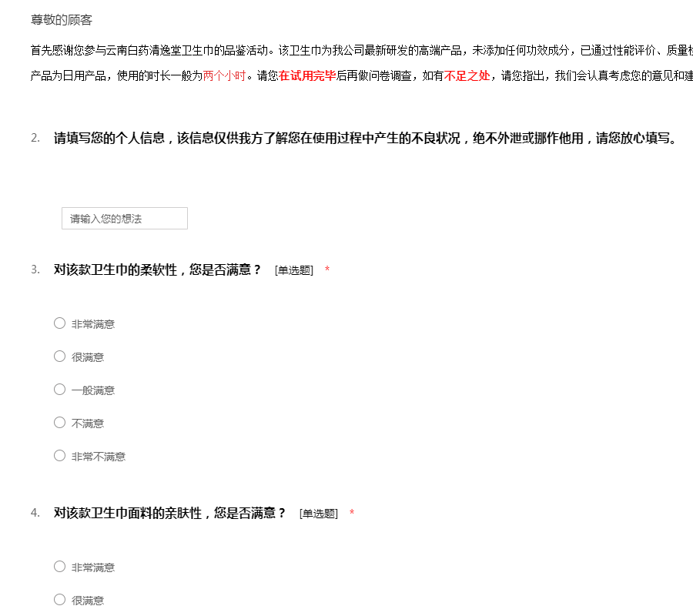Click the question number 2 label
This screenshot has width=693, height=616.
tap(35, 139)
